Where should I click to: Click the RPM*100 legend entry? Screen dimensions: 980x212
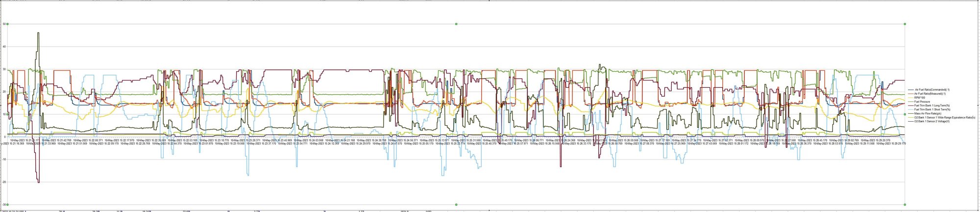(x=922, y=97)
